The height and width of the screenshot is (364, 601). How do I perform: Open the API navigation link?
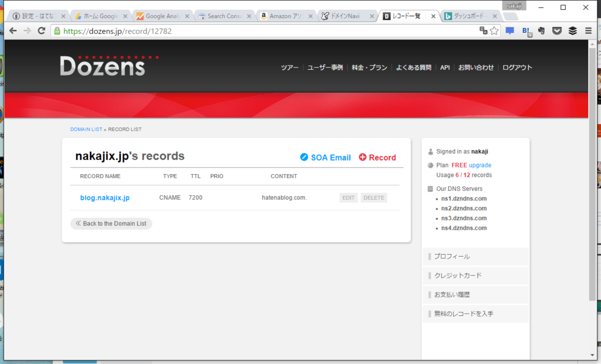445,67
